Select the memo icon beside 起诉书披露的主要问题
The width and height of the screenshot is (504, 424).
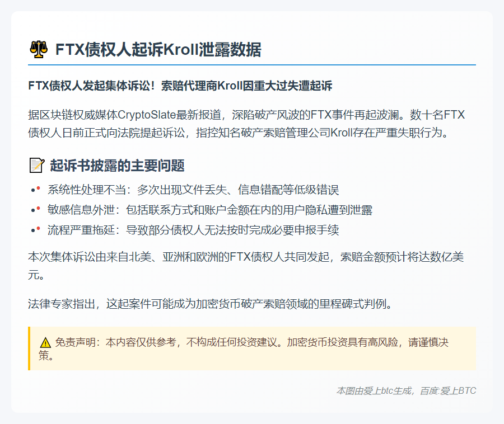pos(35,164)
